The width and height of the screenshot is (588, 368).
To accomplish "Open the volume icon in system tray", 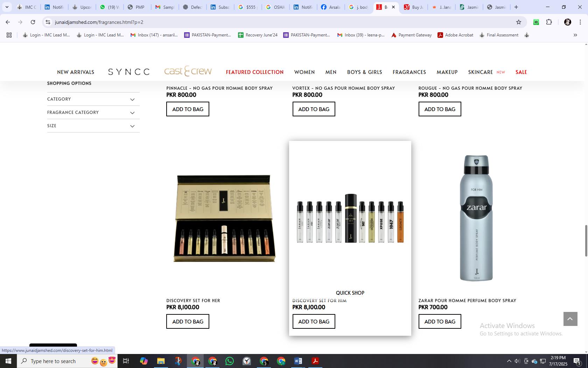I will pyautogui.click(x=517, y=361).
